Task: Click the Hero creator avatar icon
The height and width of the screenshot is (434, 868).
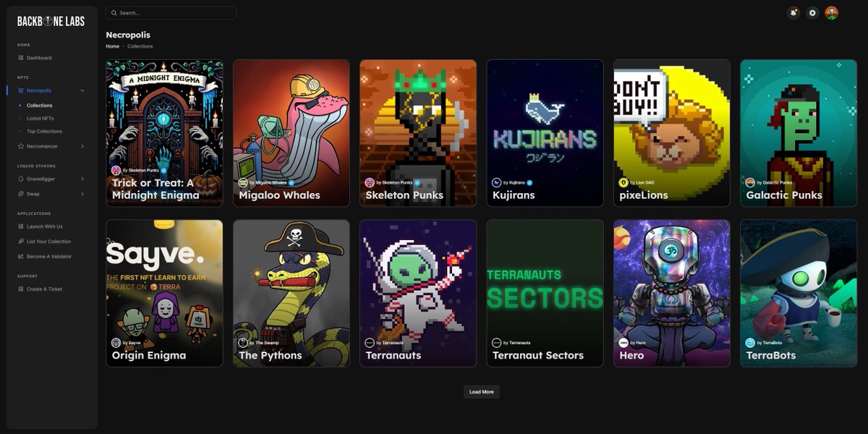Action: (x=624, y=343)
